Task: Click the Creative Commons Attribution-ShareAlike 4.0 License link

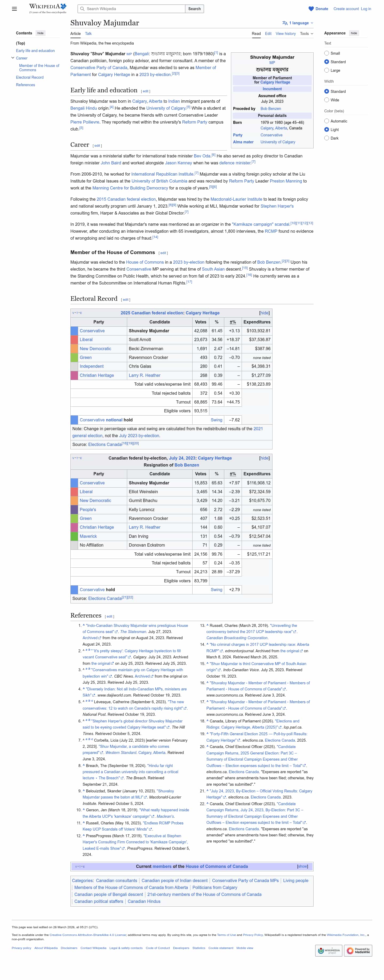Action: [88, 935]
